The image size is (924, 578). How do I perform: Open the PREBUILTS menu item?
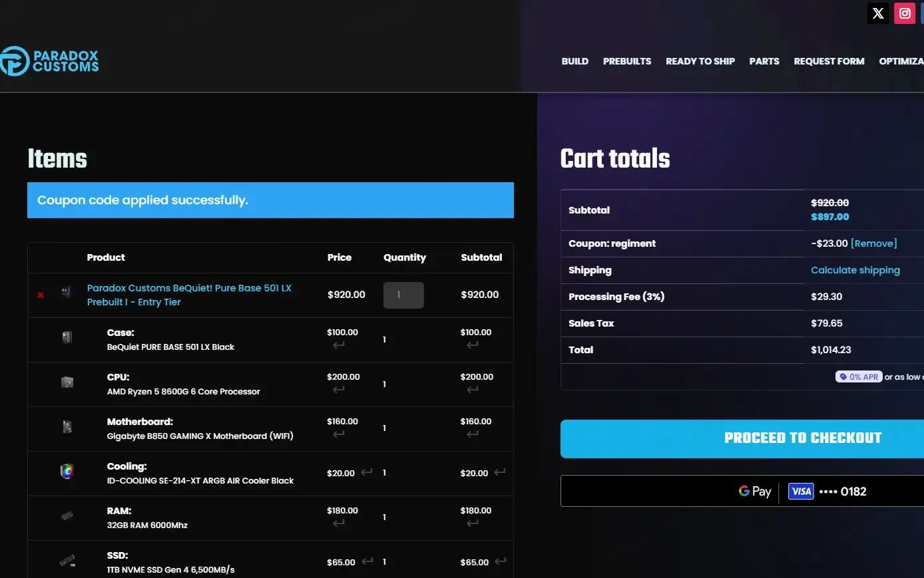(627, 61)
